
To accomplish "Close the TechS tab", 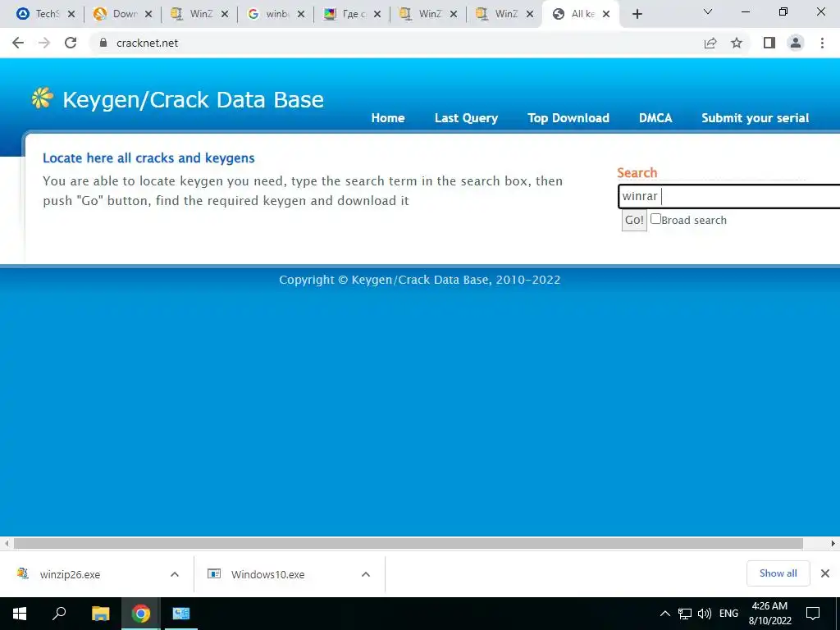I will pos(71,14).
